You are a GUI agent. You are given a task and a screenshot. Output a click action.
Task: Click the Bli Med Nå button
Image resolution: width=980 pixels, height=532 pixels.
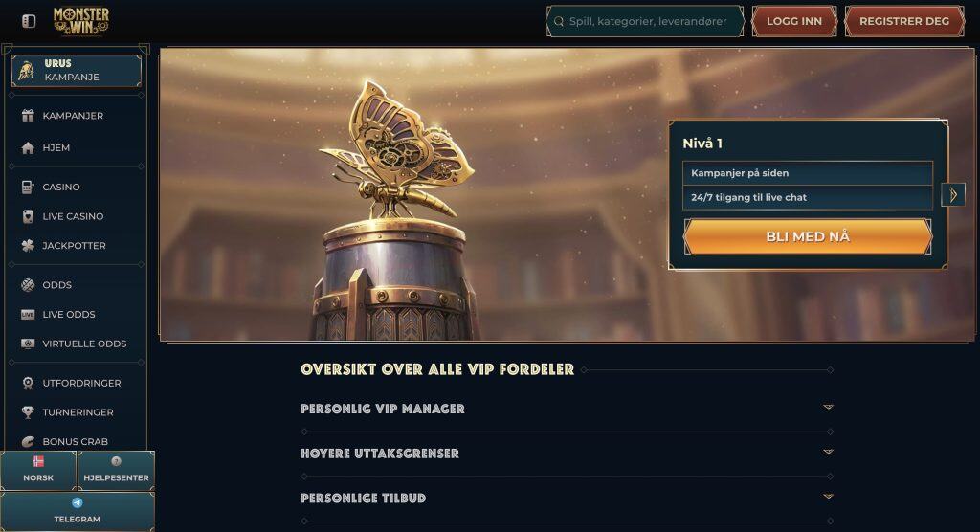pos(808,237)
